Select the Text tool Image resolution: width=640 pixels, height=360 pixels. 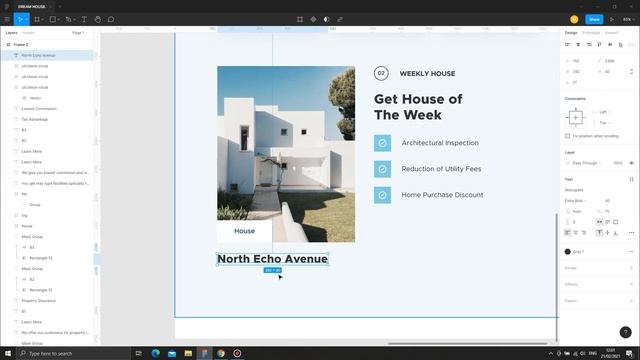(x=84, y=19)
